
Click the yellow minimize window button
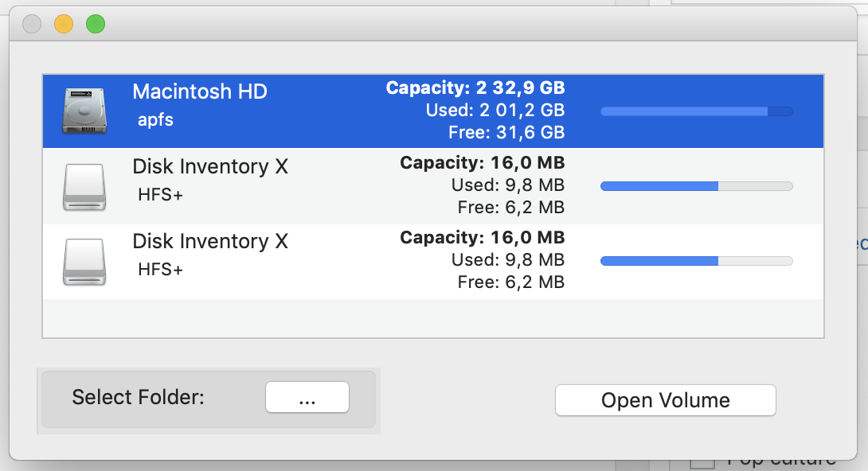(x=64, y=25)
